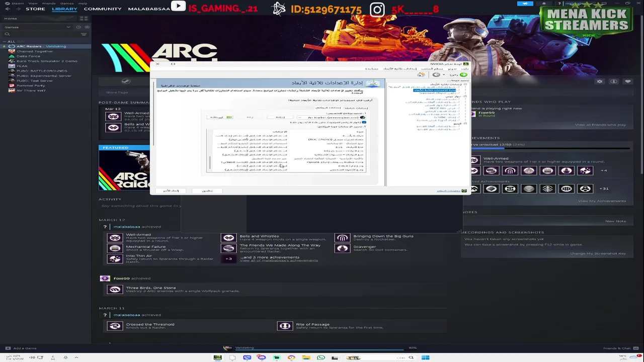Click NVIDIA Control Panel home icon
This screenshot has width=644, height=362.
421,74
